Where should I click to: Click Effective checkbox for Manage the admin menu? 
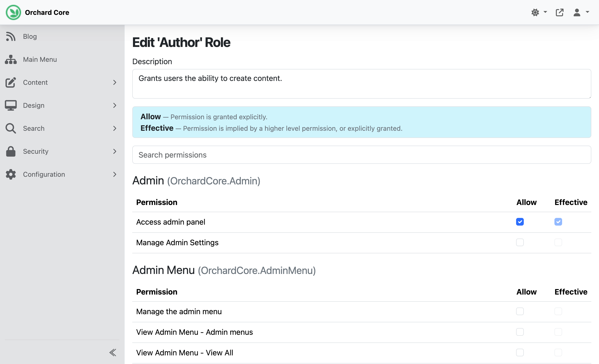[558, 311]
